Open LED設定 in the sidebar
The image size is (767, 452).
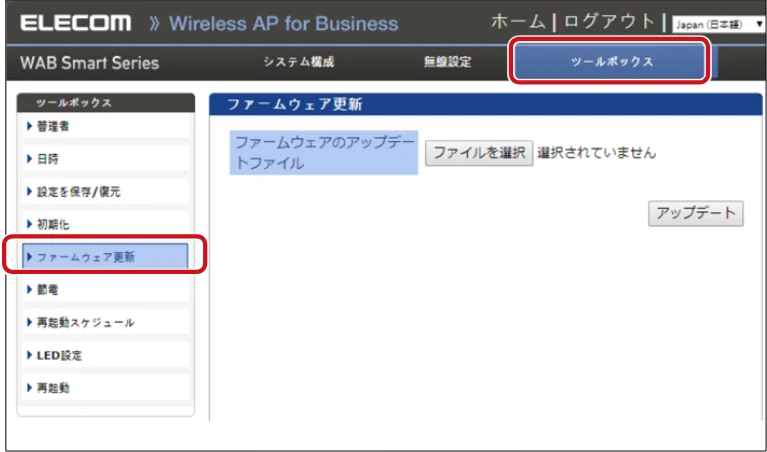click(105, 355)
